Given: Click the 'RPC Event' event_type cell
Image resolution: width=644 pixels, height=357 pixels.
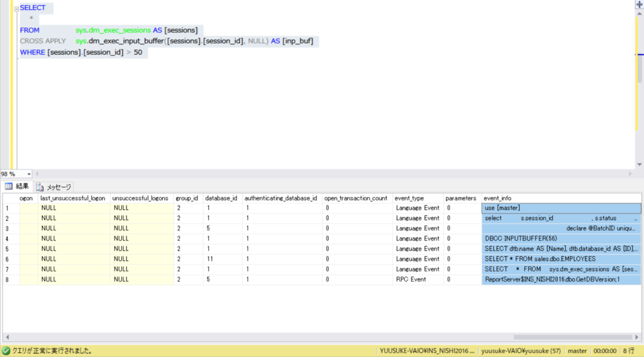Looking at the screenshot, I should 418,280.
